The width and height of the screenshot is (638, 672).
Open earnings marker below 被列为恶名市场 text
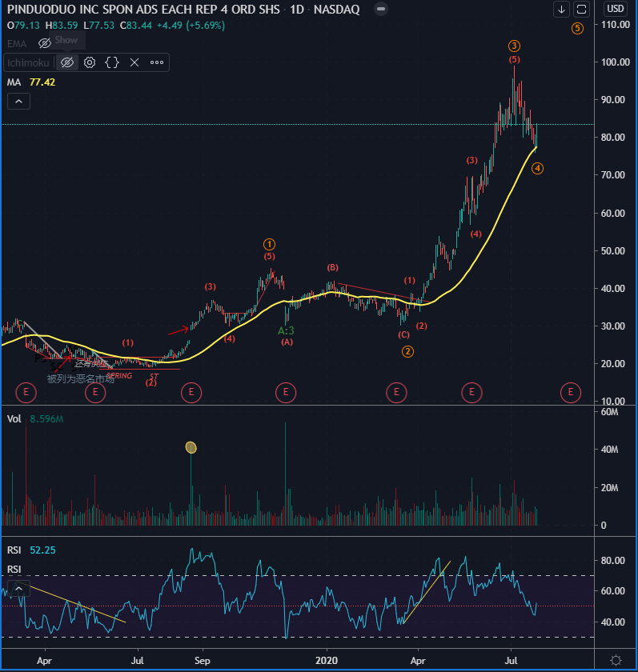tap(95, 392)
